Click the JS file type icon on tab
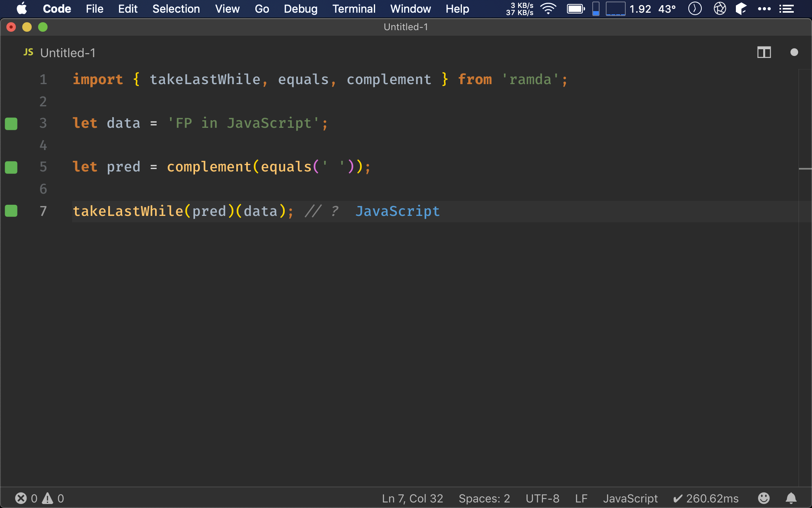 pos(28,52)
